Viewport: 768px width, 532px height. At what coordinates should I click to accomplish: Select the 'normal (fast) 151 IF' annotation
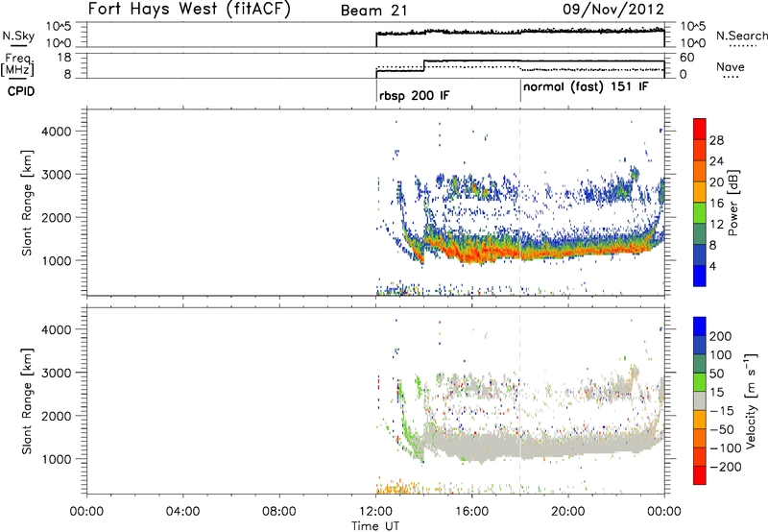pos(586,87)
